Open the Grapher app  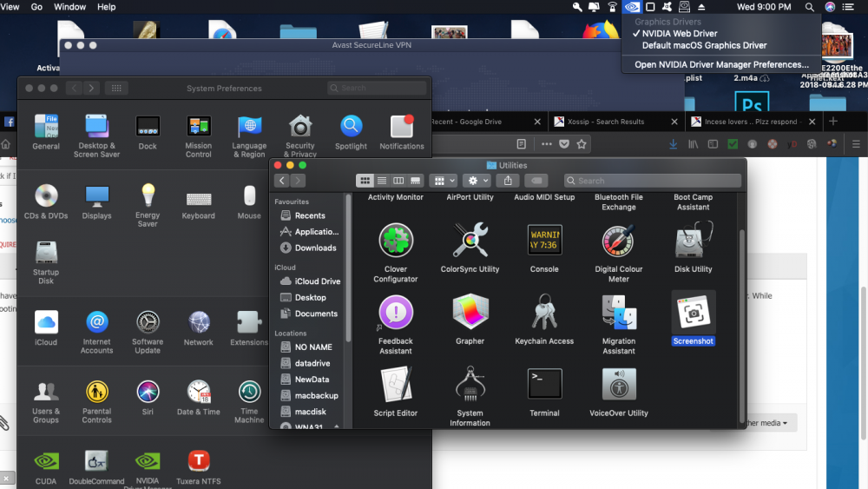(470, 313)
